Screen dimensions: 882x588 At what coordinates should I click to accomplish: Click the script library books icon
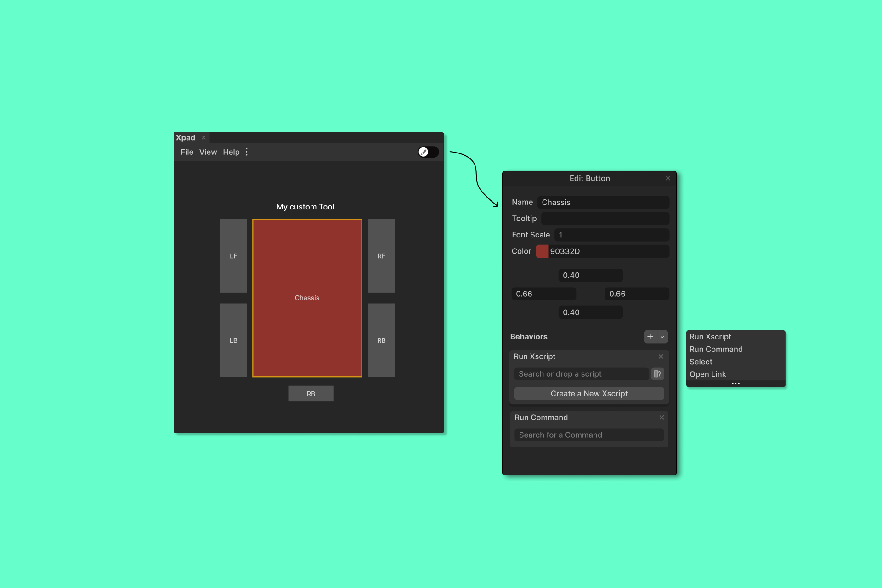657,374
